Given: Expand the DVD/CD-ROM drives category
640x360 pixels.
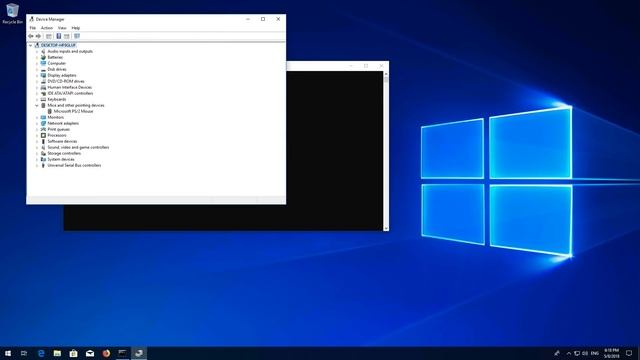Looking at the screenshot, I should click(x=37, y=82).
